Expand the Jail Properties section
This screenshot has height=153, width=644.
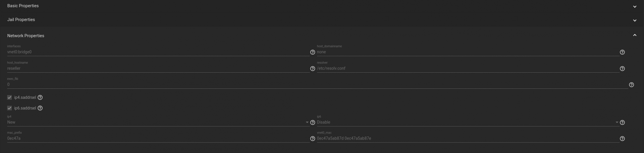click(322, 20)
